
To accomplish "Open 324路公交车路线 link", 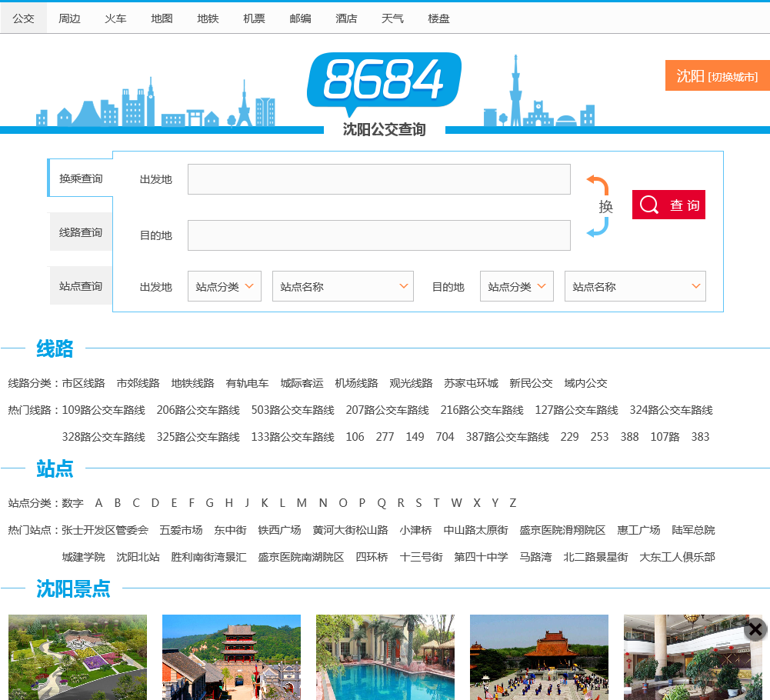I will [672, 410].
